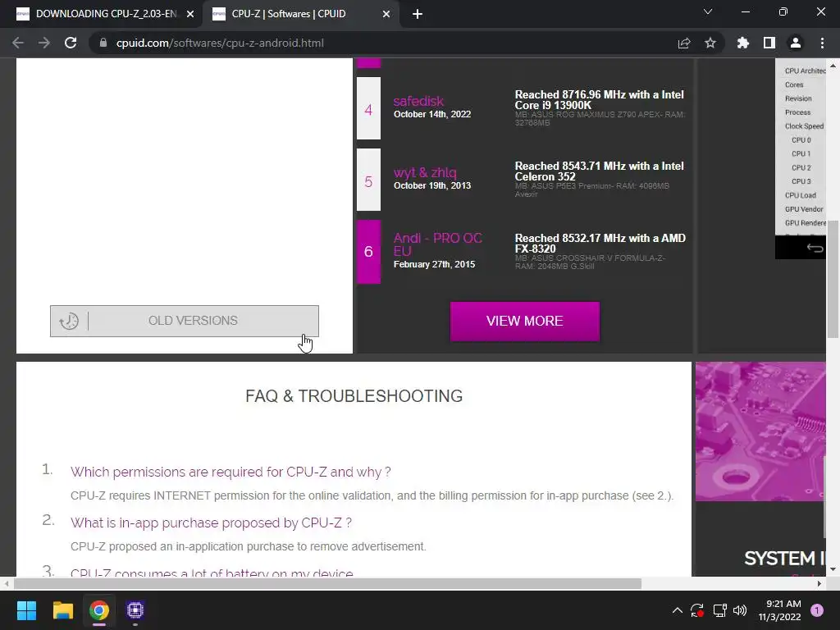This screenshot has height=630, width=840.
Task: Click 'Reached 8543.71 MHz' record text
Action: (x=600, y=171)
